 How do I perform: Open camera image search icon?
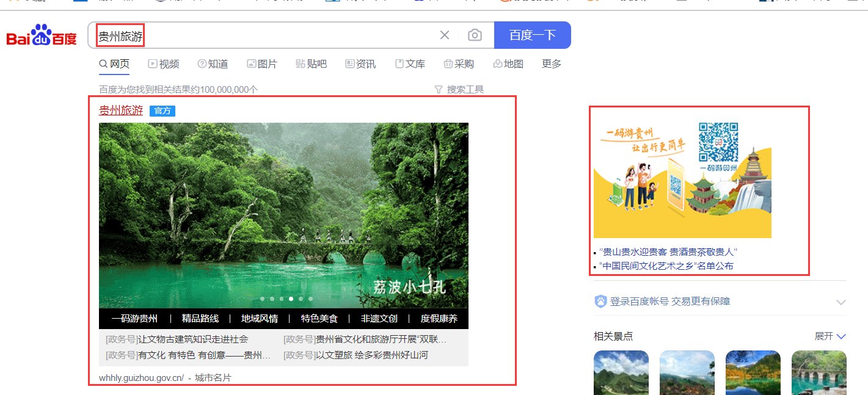coord(475,35)
